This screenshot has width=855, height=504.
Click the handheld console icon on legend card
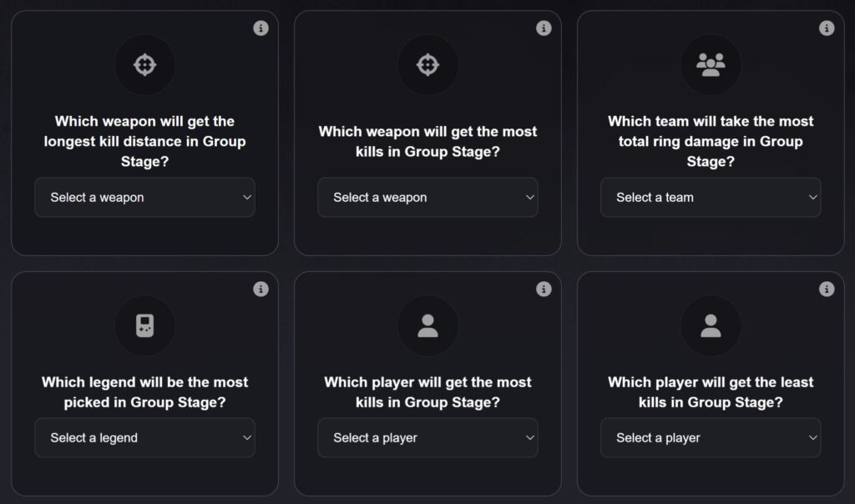(x=144, y=326)
